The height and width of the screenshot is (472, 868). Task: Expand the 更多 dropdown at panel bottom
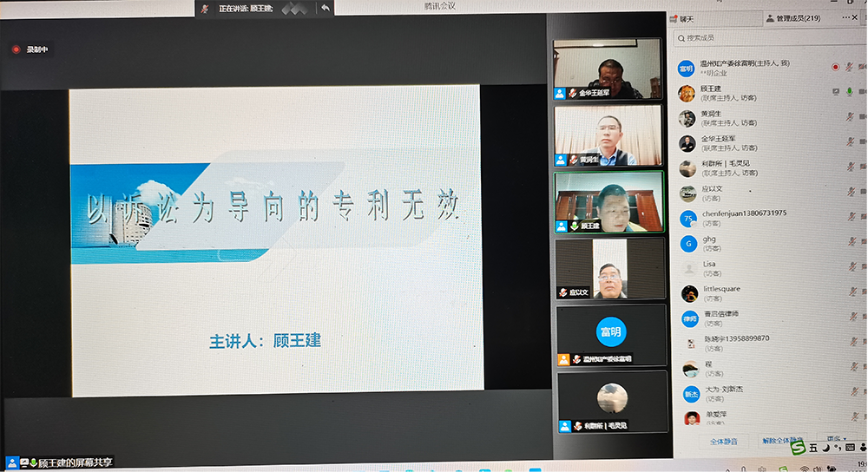835,440
